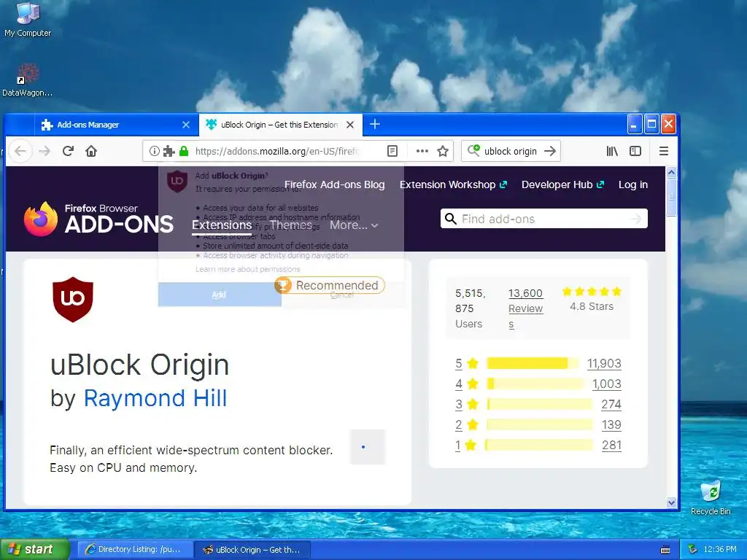Switch to Directory Listing taskbar item
The height and width of the screenshot is (560, 747).
point(135,550)
